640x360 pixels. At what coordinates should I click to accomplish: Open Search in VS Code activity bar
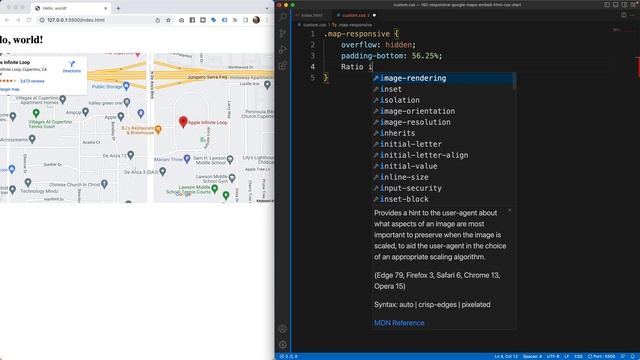283,17
